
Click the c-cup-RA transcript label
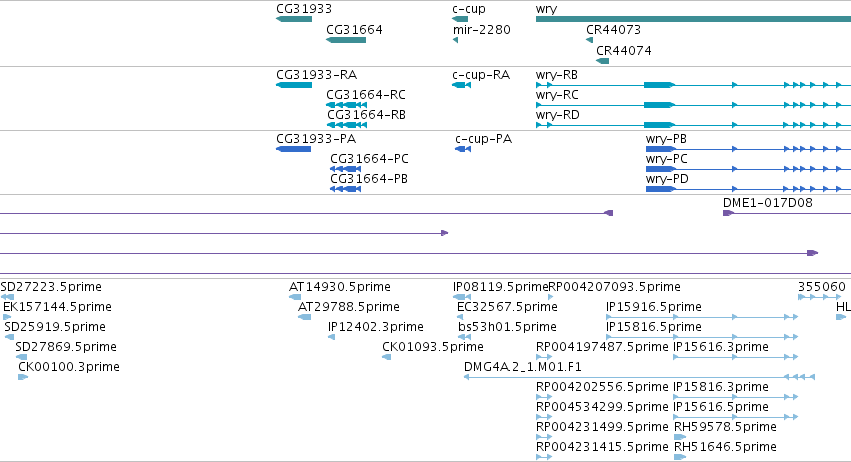(481, 75)
